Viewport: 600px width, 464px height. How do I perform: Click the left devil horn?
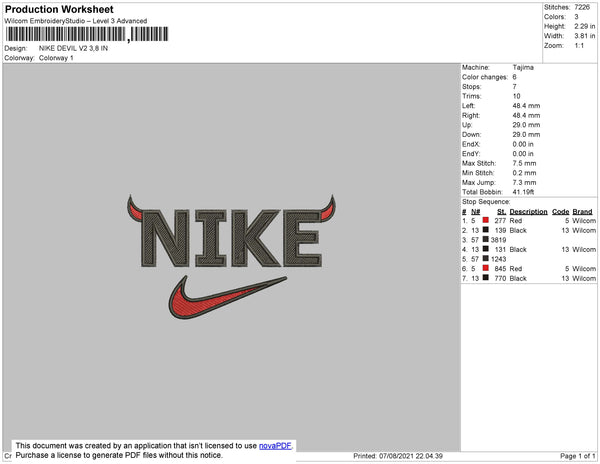(x=134, y=208)
